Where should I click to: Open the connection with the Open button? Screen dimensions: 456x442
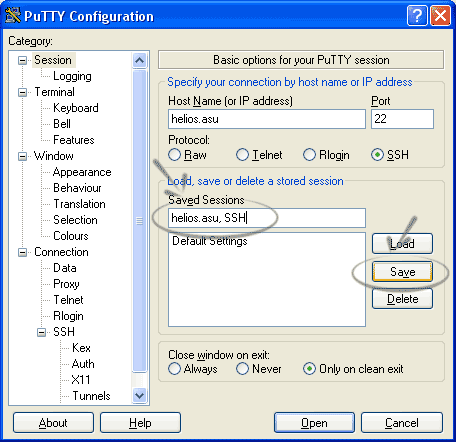point(314,423)
